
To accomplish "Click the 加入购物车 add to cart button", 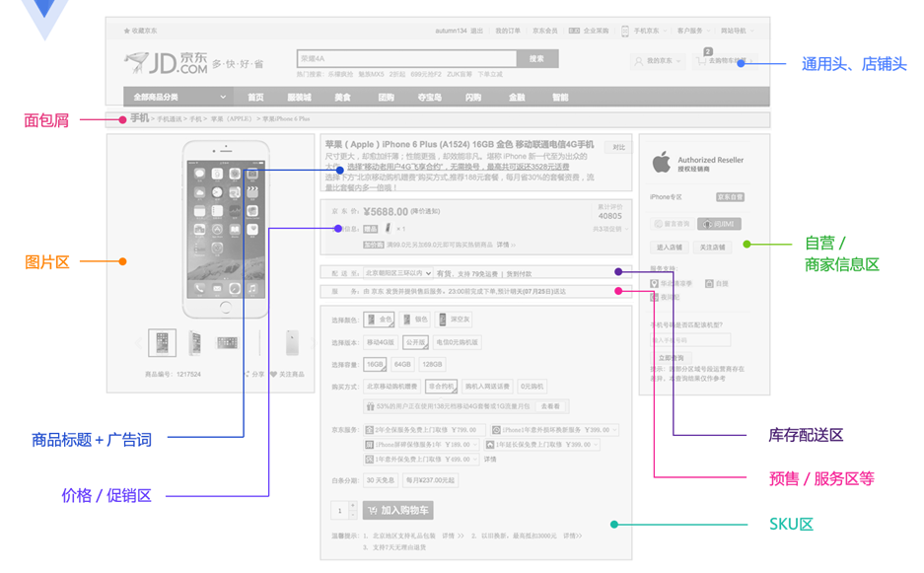I will pyautogui.click(x=398, y=510).
